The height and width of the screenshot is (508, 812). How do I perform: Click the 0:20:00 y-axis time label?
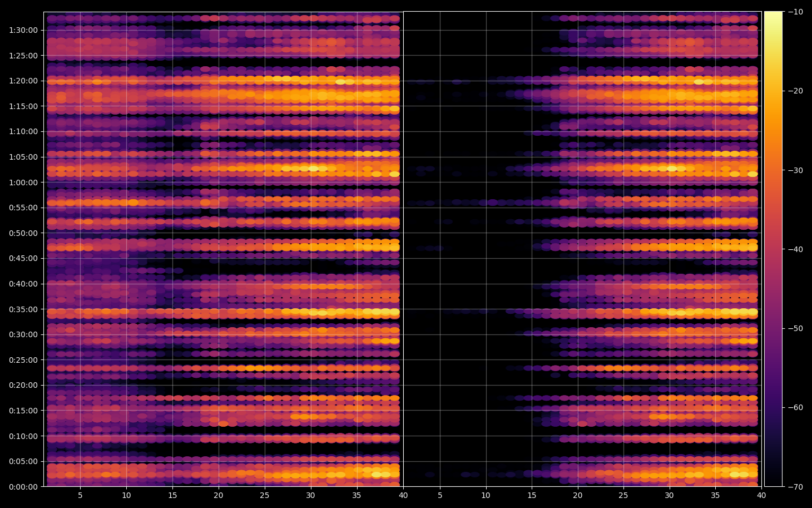tap(23, 385)
